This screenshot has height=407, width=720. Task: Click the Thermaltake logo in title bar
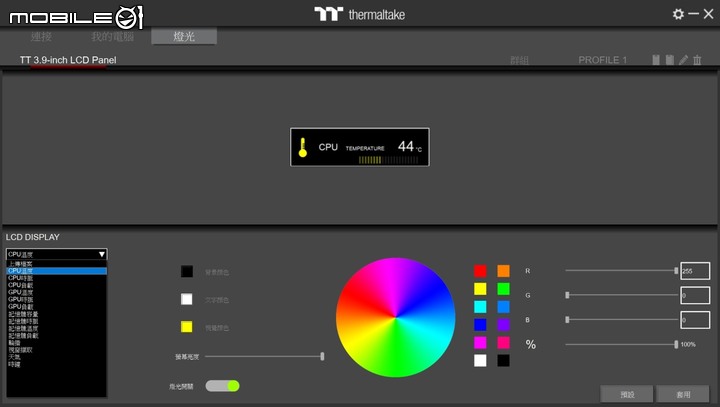point(360,14)
